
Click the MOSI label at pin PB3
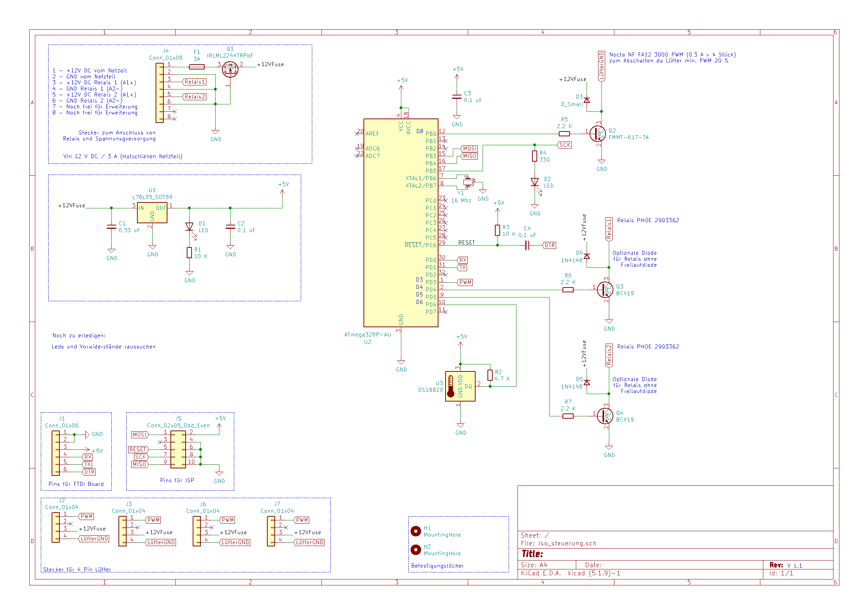[470, 149]
